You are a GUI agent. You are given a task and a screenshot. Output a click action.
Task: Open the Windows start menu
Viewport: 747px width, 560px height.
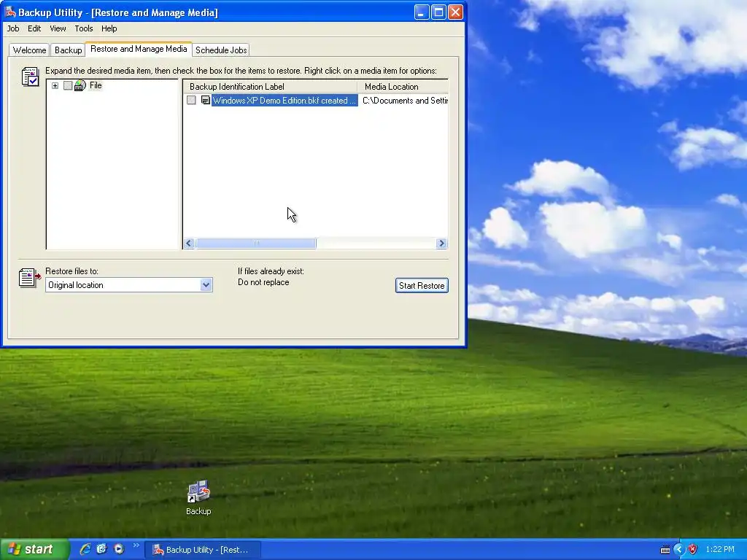pyautogui.click(x=34, y=550)
